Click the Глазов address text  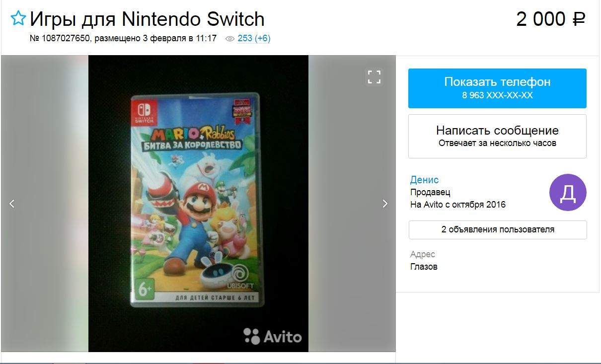coord(424,267)
